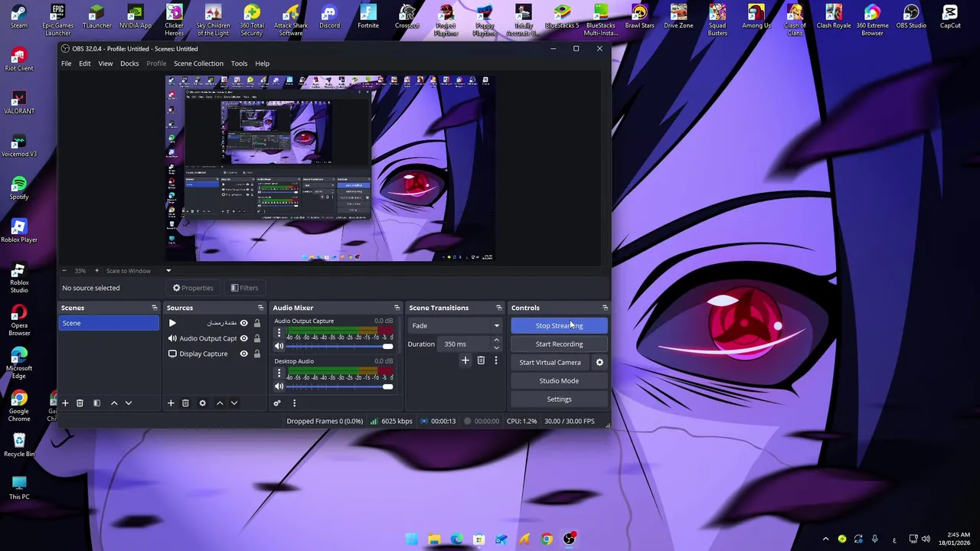
Task: Increase transition duration with up arrow
Action: [496, 341]
